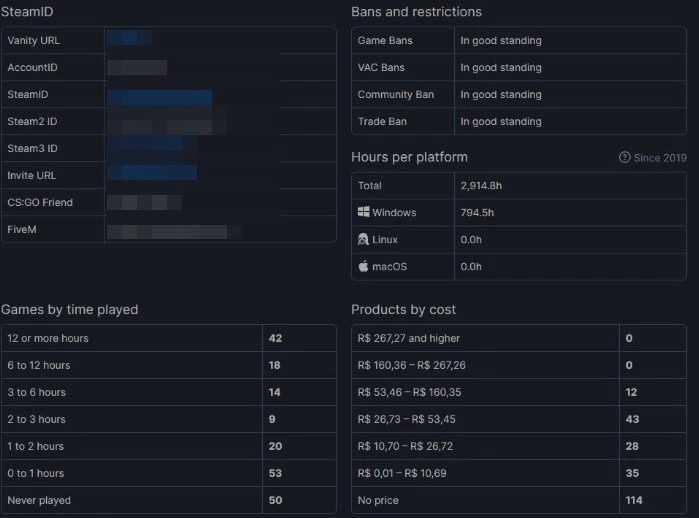Screen dimensions: 699x518
Task: Click the VAC Bans status text
Action: point(501,67)
